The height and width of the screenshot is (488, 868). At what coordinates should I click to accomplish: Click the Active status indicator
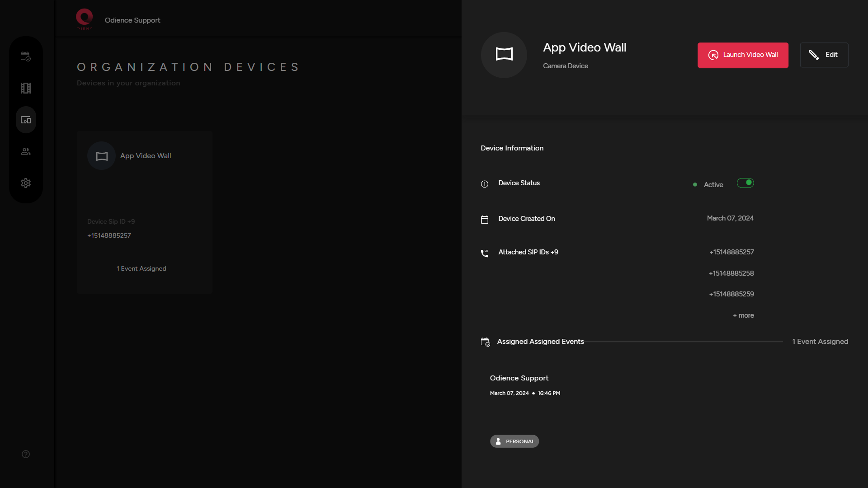713,184
